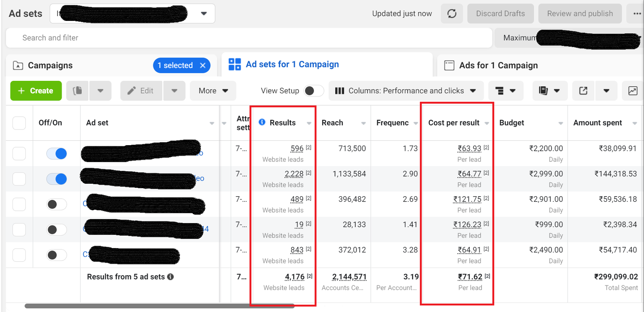
Task: Clear the 1 selected campaign filter
Action: click(203, 66)
